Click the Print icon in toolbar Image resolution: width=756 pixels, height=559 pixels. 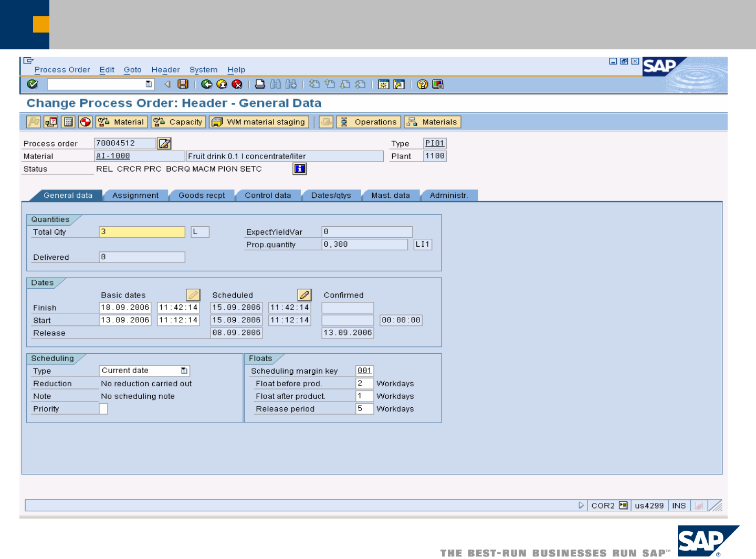point(260,84)
